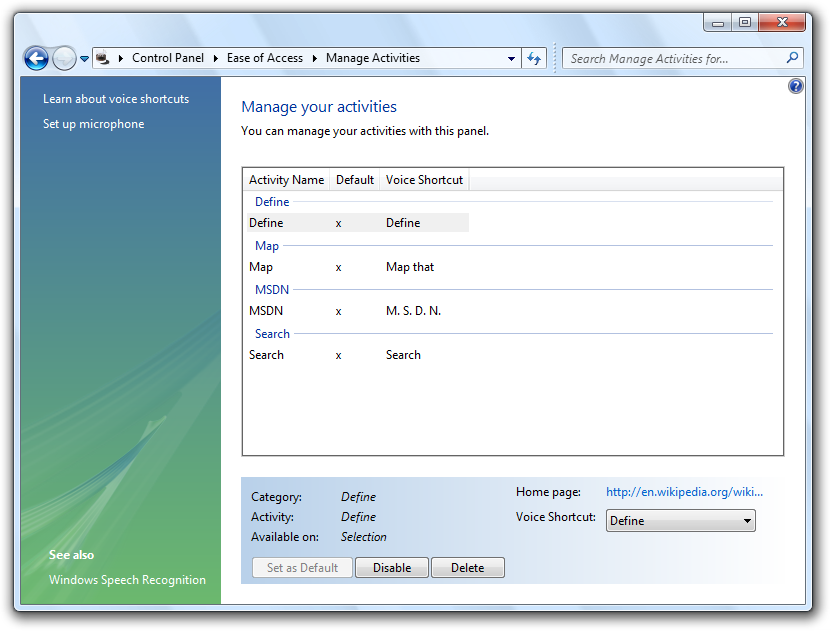
Task: Select the MSDN activity row
Action: coord(357,311)
